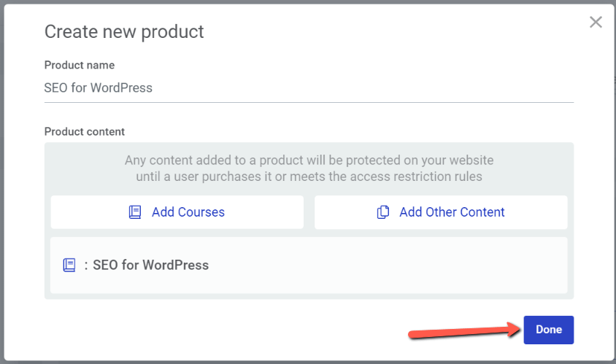Click the Product content label
616x364 pixels.
pyautogui.click(x=85, y=131)
